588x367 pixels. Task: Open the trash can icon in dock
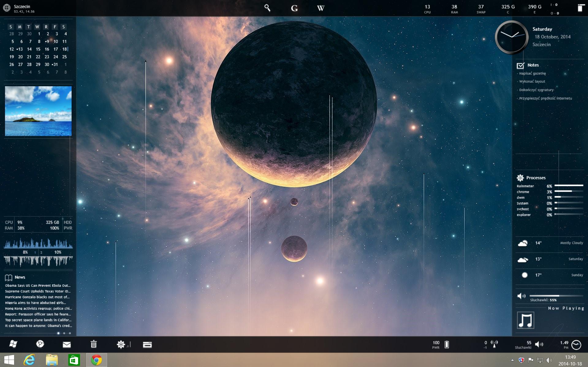94,344
